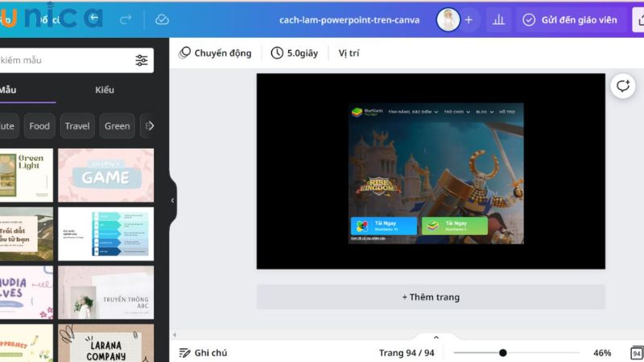Click the horizontal scroll left arrow
Viewport: 644px width, 362px height.
click(175, 335)
